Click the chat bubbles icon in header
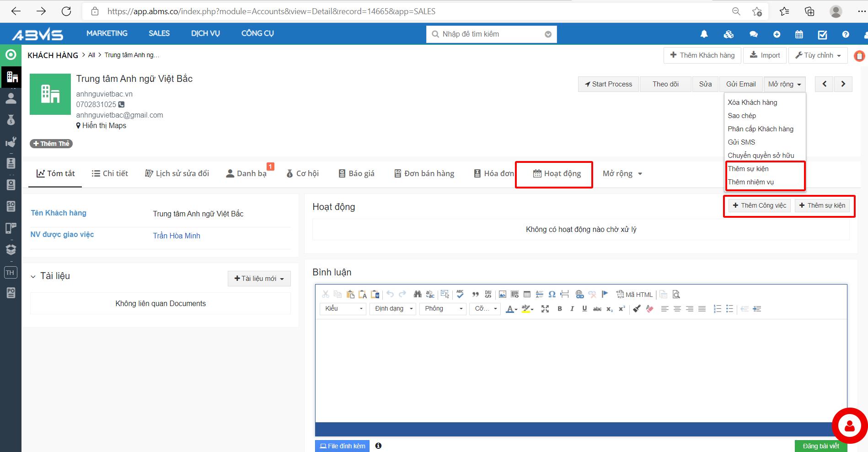Viewport: 868px width, 452px height. point(754,34)
